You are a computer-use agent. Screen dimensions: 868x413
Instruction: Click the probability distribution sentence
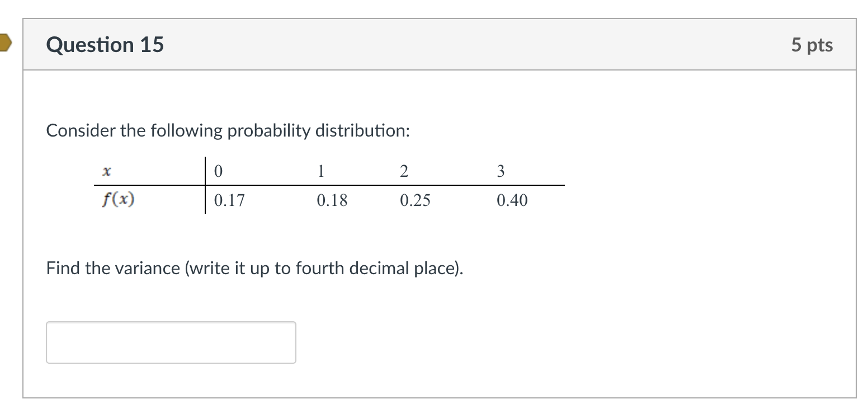tap(228, 130)
